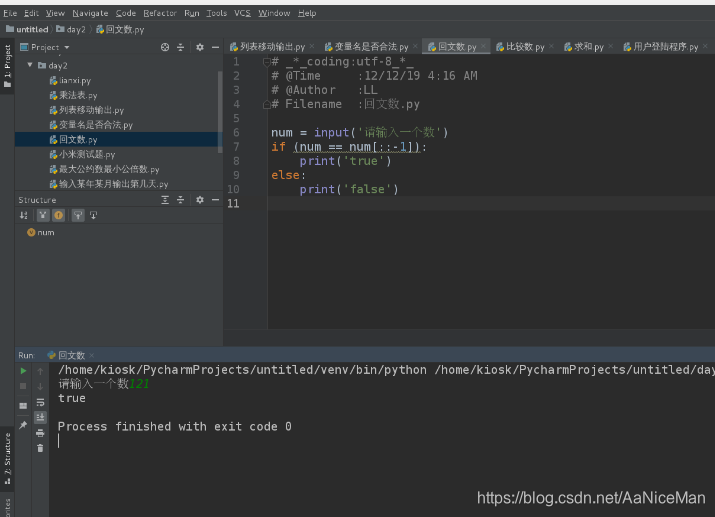Open Project panel settings gear
This screenshot has height=517, width=715.
[x=200, y=47]
